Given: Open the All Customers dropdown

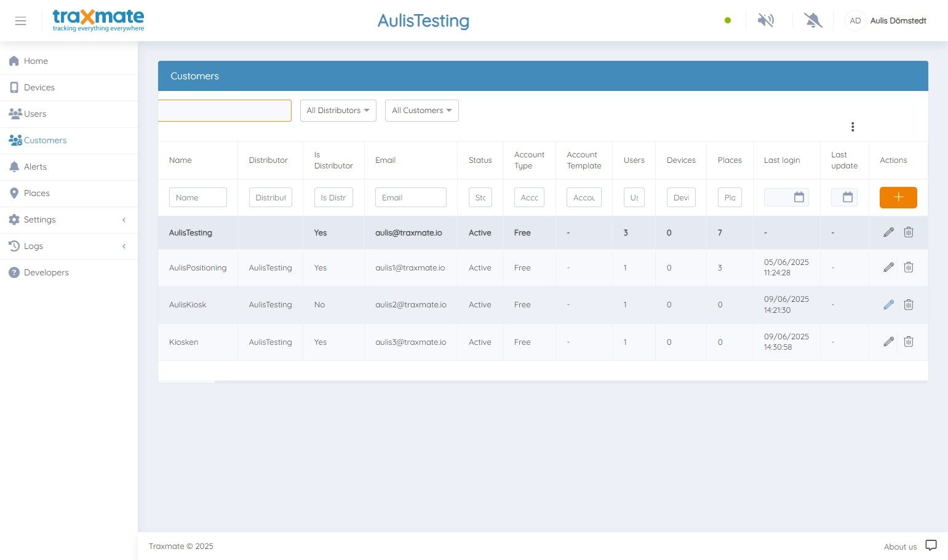Looking at the screenshot, I should pos(421,111).
